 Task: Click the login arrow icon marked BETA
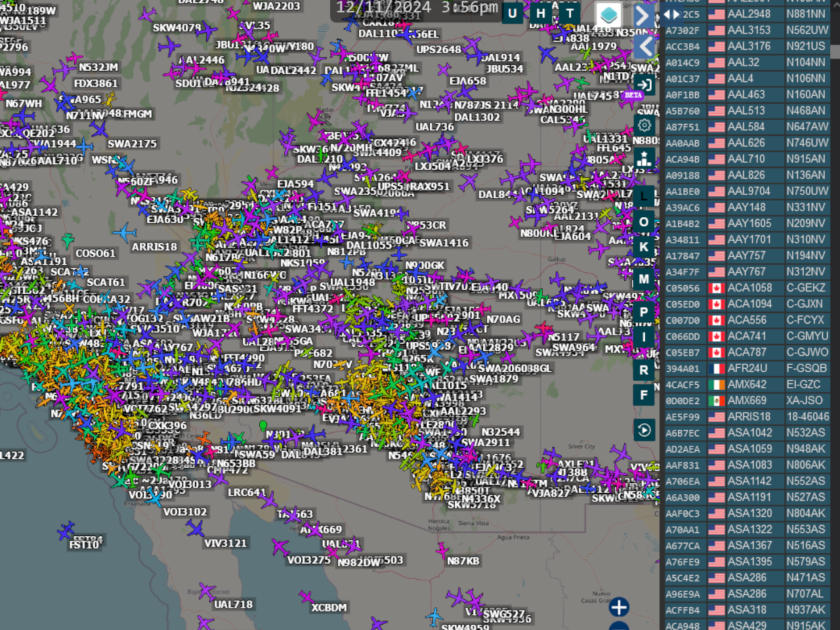pos(644,85)
